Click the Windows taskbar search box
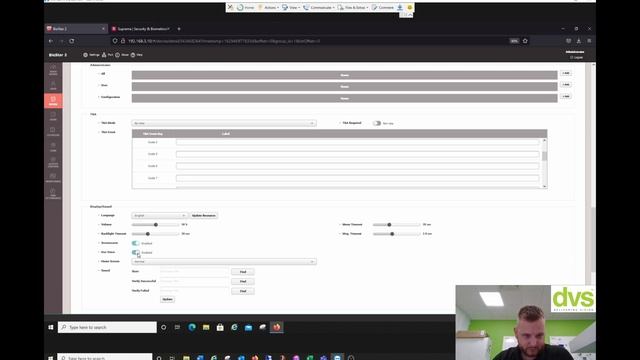Image resolution: width=640 pixels, height=360 pixels. point(107,327)
